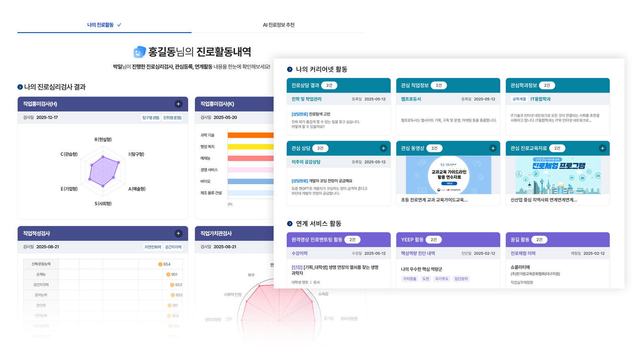Click arrow icon beside 나의 진로심리검사 결과
644x347 pixels.
pyautogui.click(x=20, y=87)
